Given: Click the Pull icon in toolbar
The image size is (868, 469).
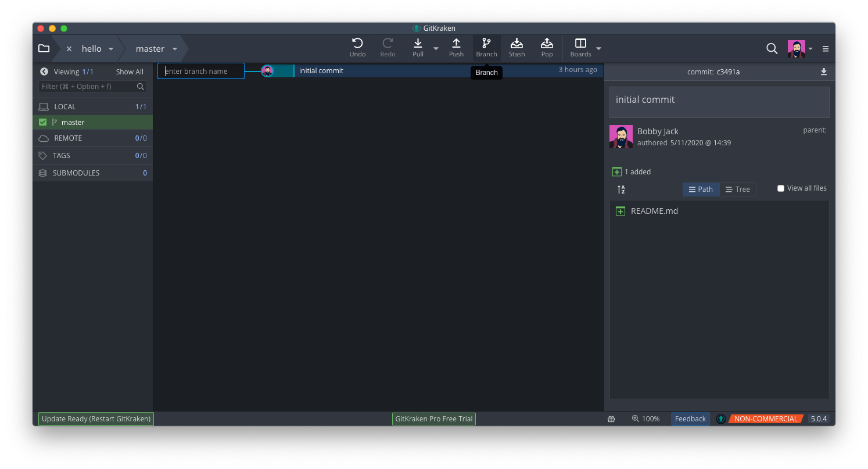Looking at the screenshot, I should coord(418,44).
